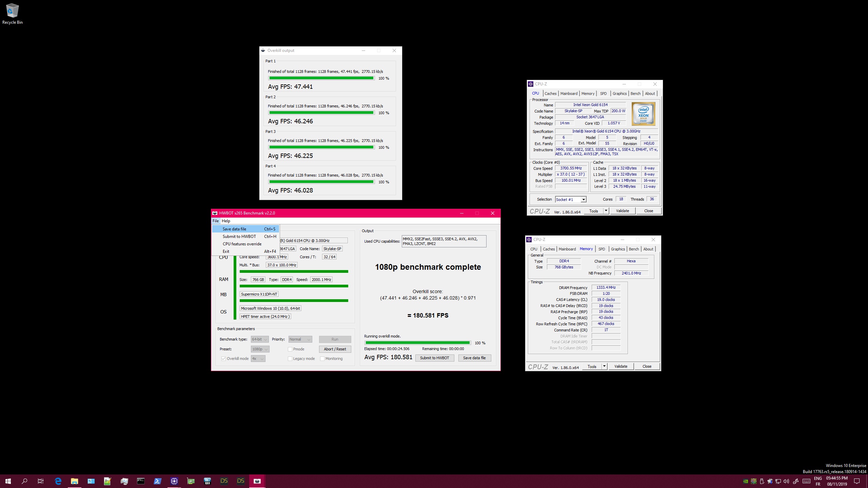Open the notification action center icon

point(857,481)
